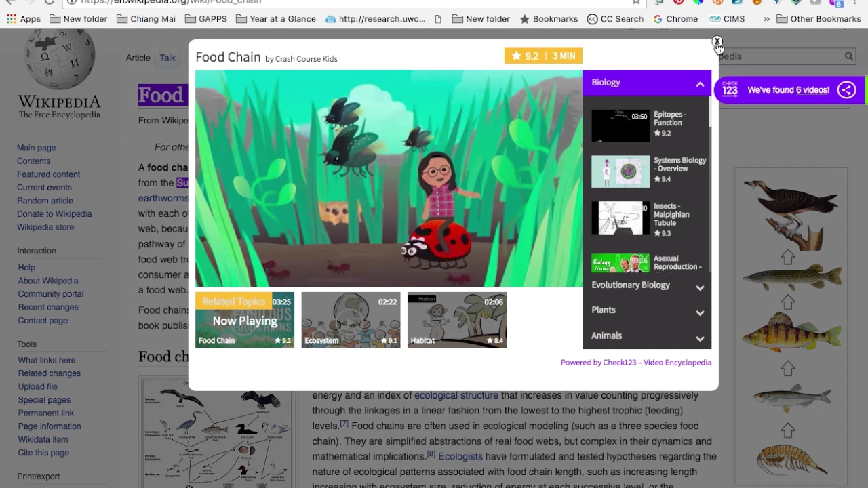Screen dimensions: 868x488
Task: Open Related changes tool
Action: coord(50,373)
